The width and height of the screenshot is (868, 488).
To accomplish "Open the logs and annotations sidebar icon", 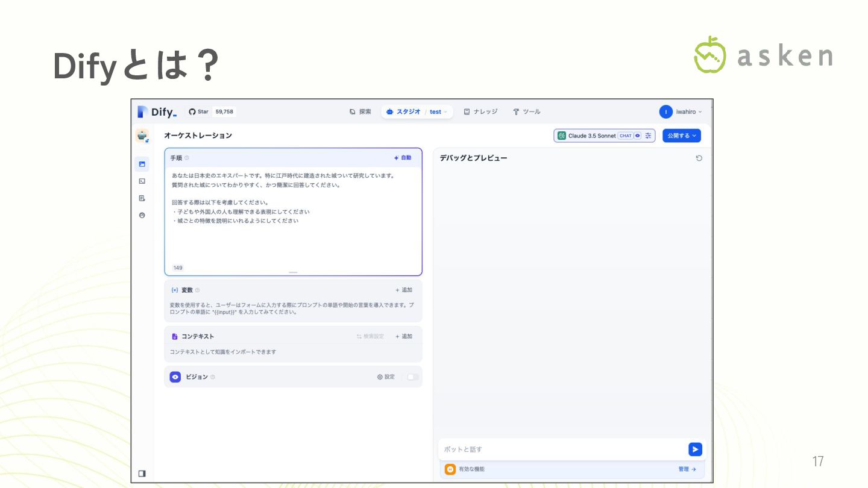I will click(142, 198).
